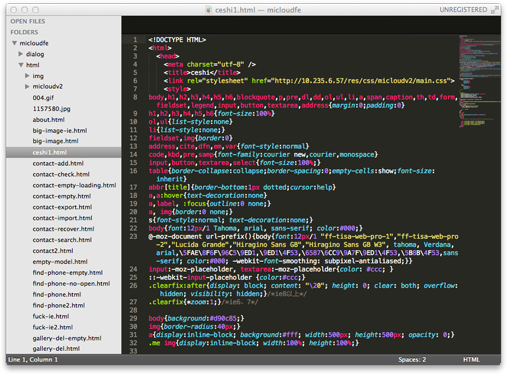Expand the dialog folder
The height and width of the screenshot is (374, 507).
coord(21,54)
